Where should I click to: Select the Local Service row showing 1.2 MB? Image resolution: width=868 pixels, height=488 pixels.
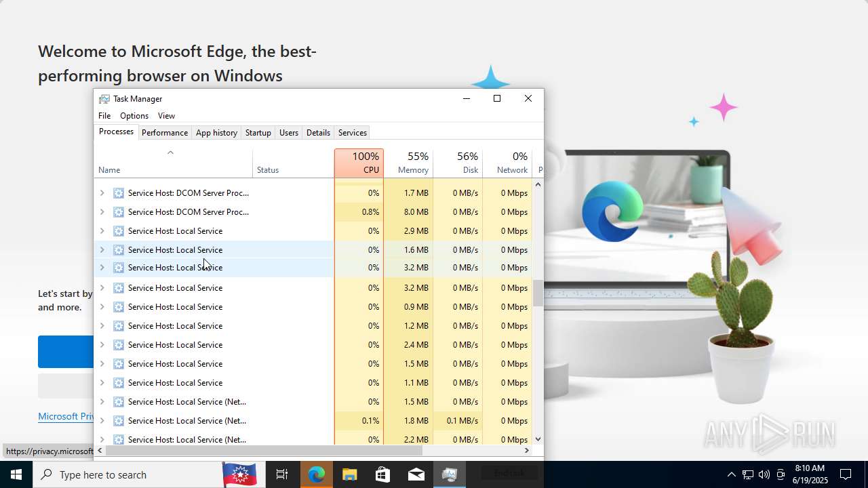coord(313,326)
